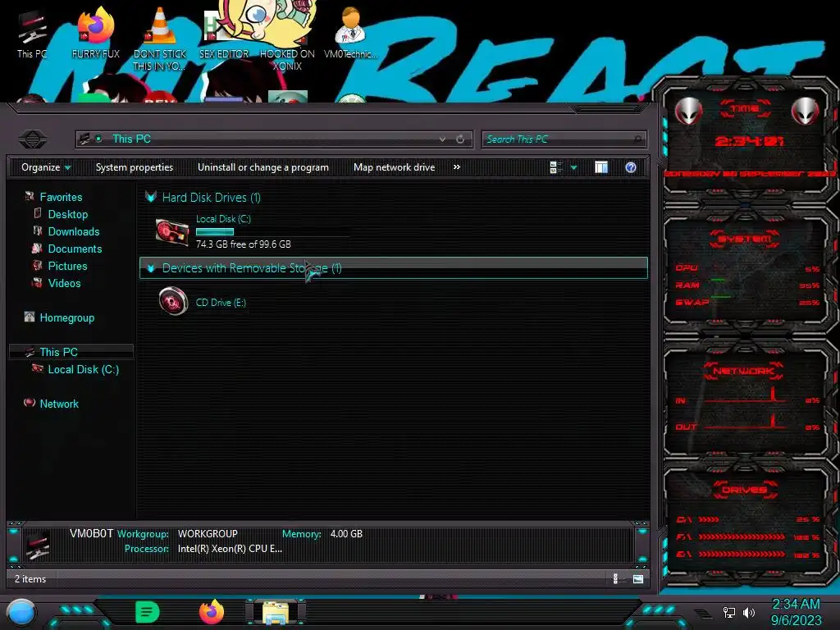Open HOOKED ON XONIX desktop icon
The height and width of the screenshot is (630, 840).
click(287, 40)
